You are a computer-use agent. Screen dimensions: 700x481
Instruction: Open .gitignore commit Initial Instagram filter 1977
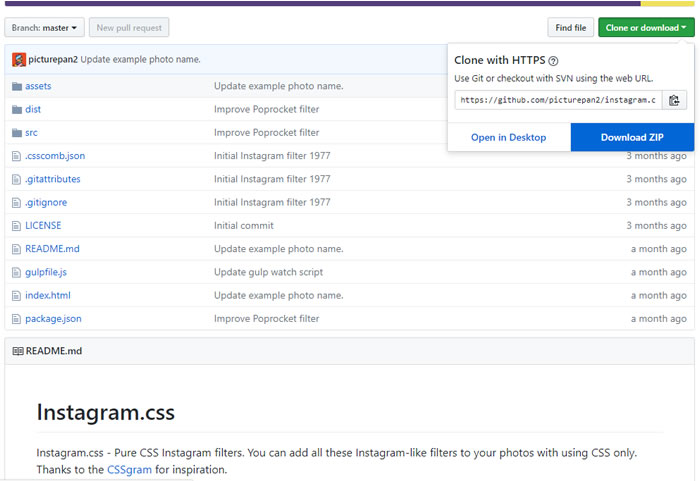(x=272, y=202)
